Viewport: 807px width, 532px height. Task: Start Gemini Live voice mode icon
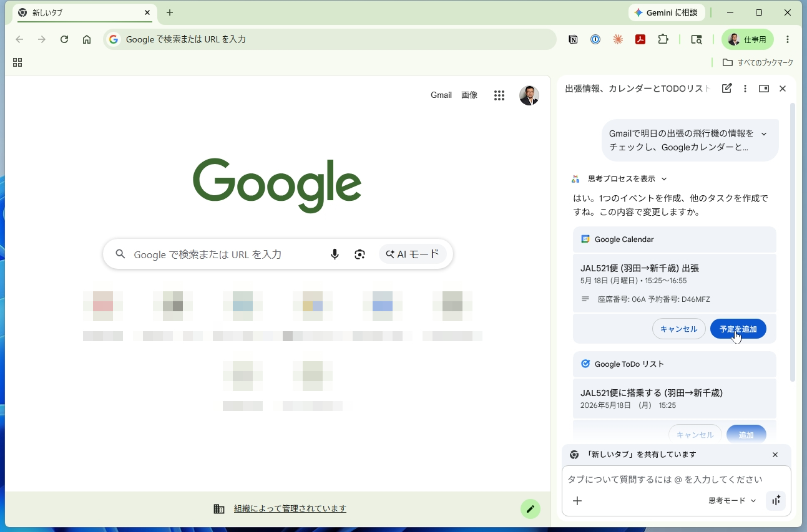pyautogui.click(x=776, y=501)
